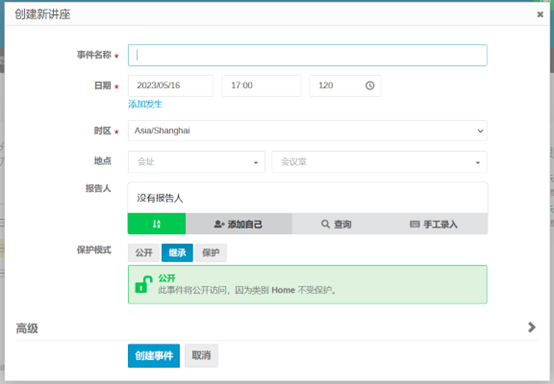Select the 继承 protection mode
The width and height of the screenshot is (554, 384).
coord(177,253)
